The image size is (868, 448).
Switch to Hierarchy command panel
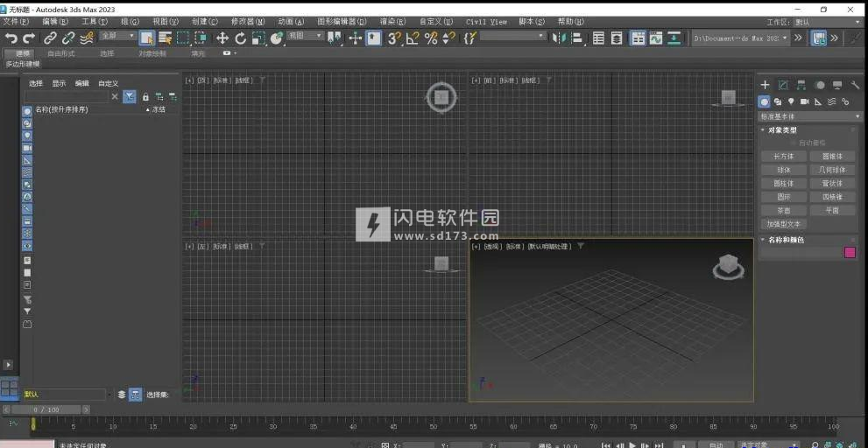tap(801, 85)
